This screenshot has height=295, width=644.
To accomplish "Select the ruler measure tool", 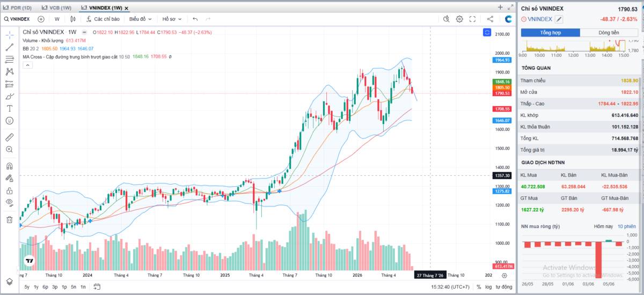I will [x=9, y=137].
